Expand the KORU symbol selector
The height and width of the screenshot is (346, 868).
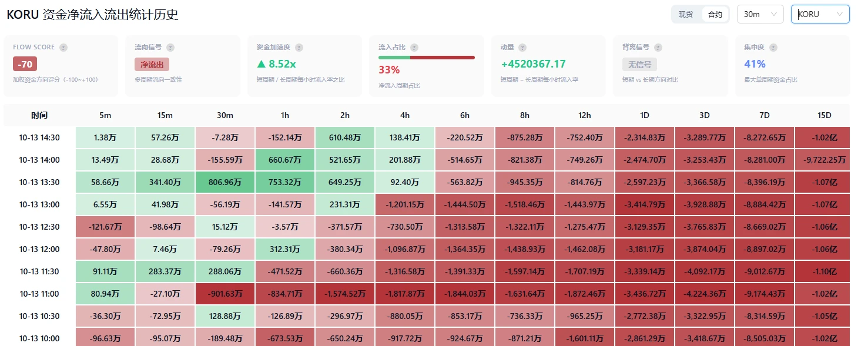[820, 14]
